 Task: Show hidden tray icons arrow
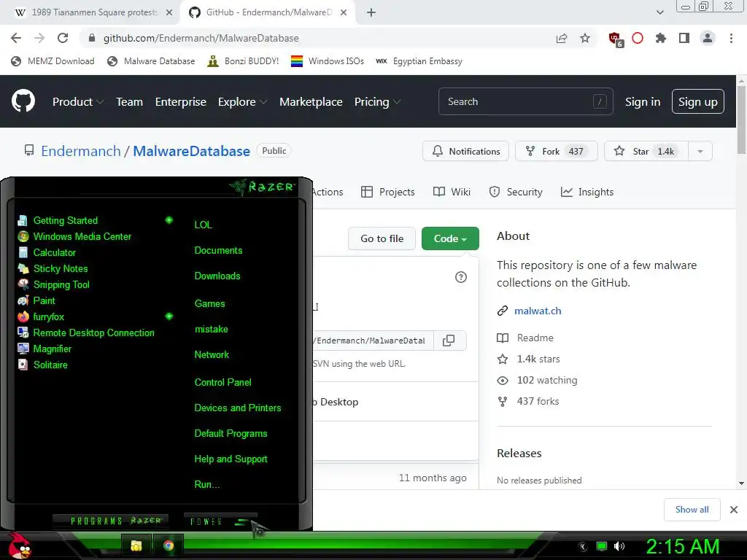click(583, 546)
